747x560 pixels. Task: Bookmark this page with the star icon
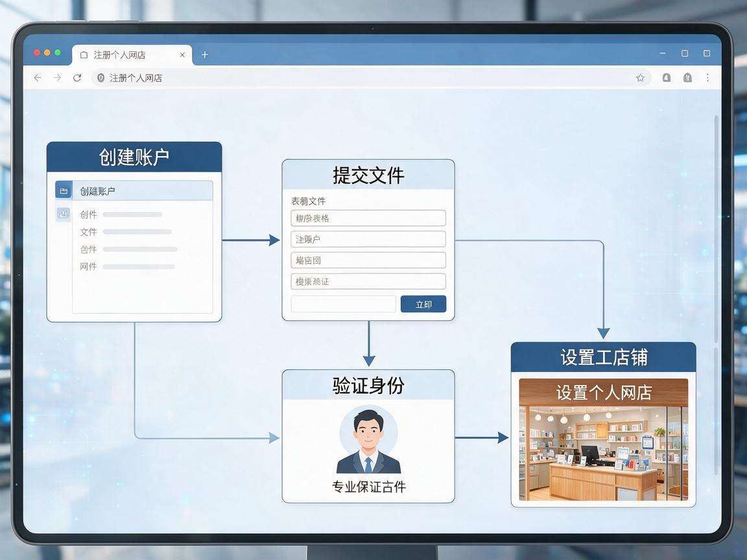click(x=640, y=78)
